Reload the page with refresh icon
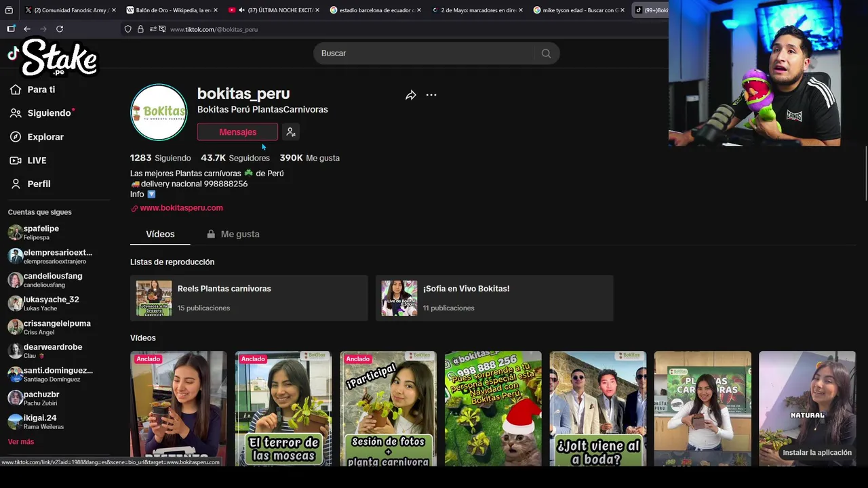 tap(60, 29)
